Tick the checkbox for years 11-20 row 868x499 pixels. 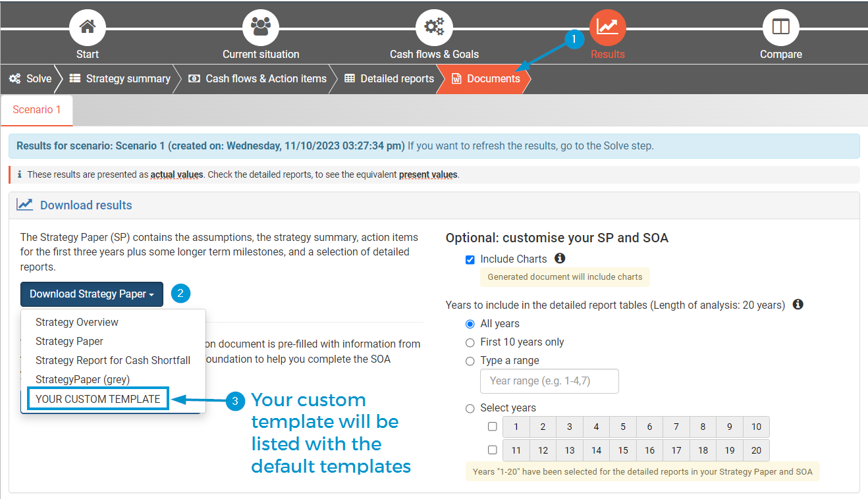pos(493,450)
